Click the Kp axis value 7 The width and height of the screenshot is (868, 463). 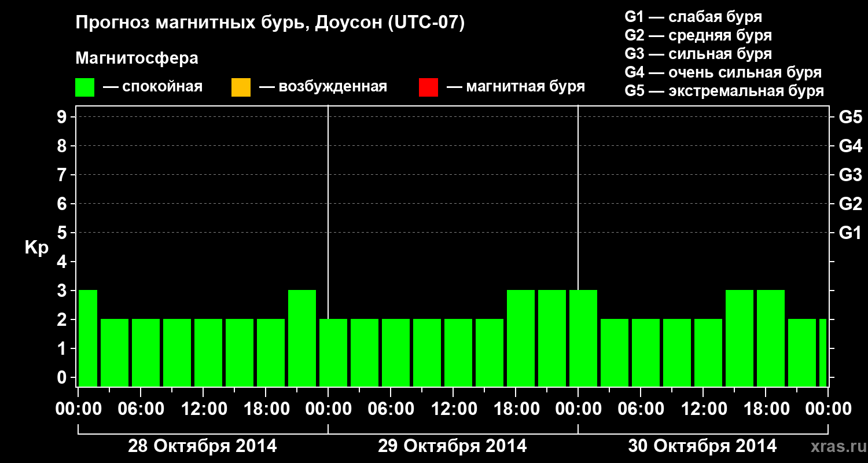click(62, 175)
